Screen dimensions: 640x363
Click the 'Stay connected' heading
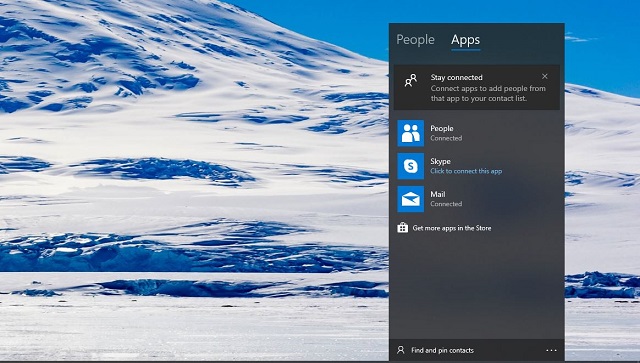(456, 77)
